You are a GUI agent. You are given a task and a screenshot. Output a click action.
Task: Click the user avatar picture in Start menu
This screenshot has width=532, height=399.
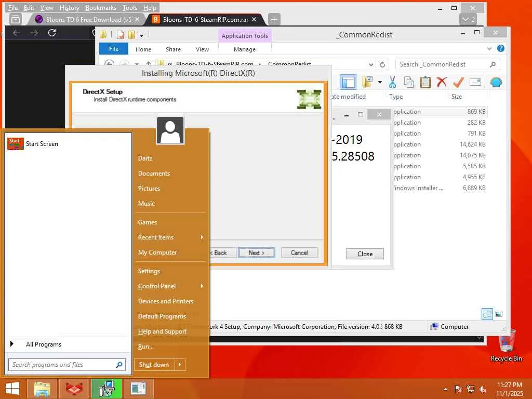coord(170,130)
